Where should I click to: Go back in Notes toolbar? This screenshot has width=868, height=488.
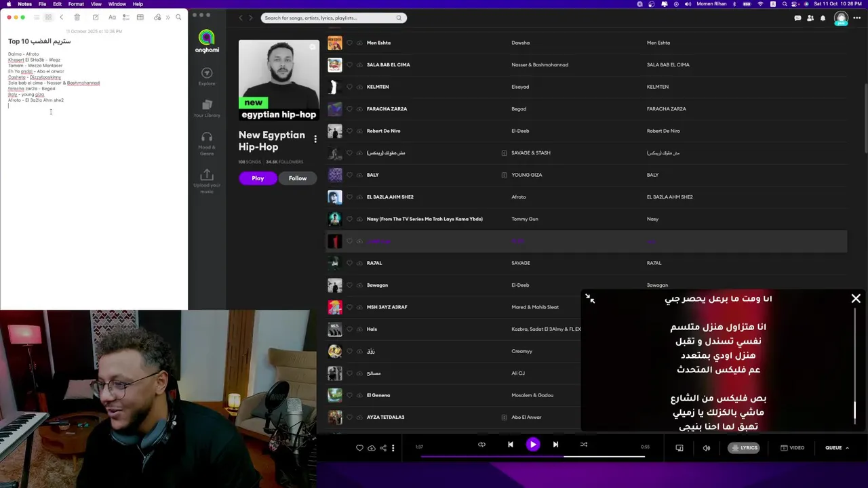point(61,17)
